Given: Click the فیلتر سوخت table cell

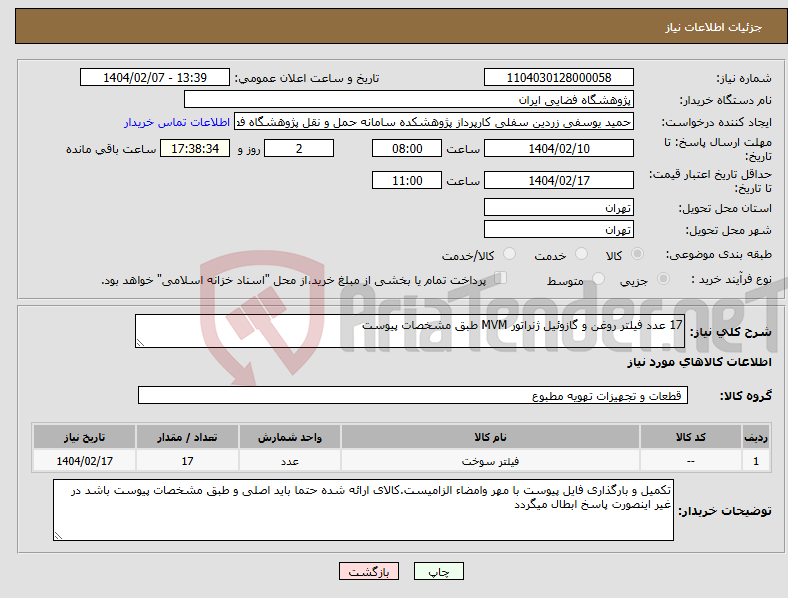Looking at the screenshot, I should coord(490,461).
